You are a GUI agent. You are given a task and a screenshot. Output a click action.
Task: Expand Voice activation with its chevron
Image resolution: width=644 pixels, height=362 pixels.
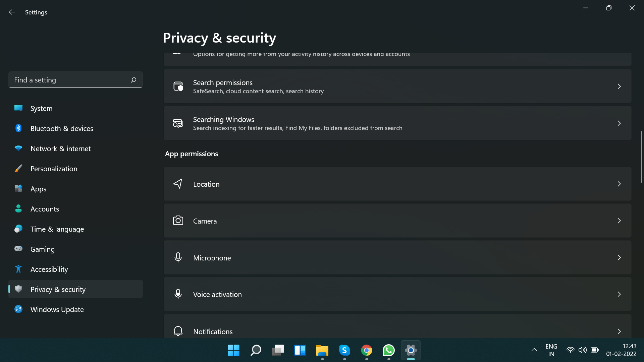pos(619,294)
